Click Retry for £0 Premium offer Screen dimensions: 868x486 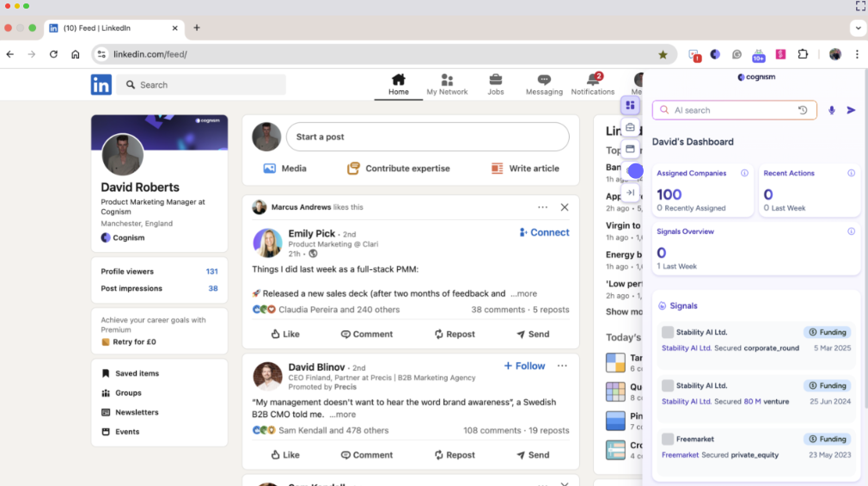[129, 341]
